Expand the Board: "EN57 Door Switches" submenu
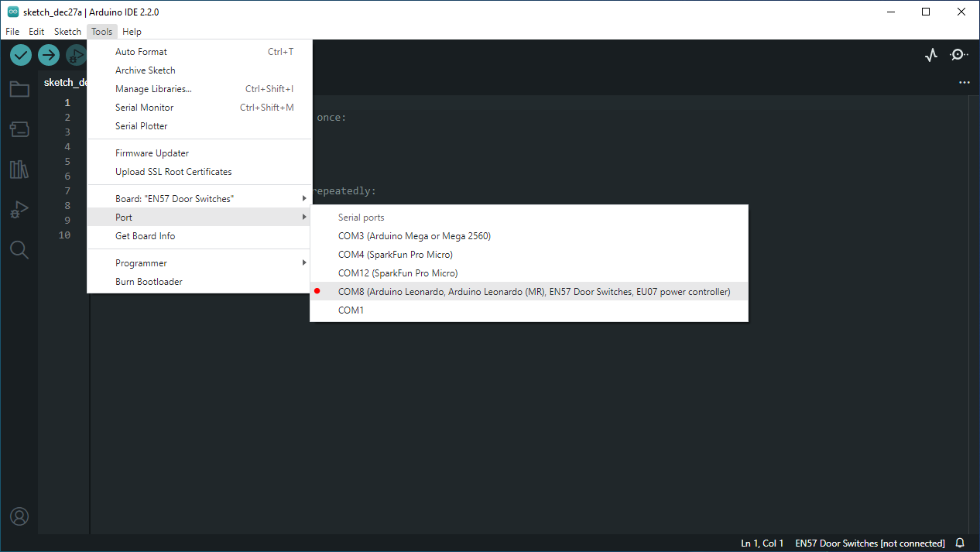 tap(200, 199)
